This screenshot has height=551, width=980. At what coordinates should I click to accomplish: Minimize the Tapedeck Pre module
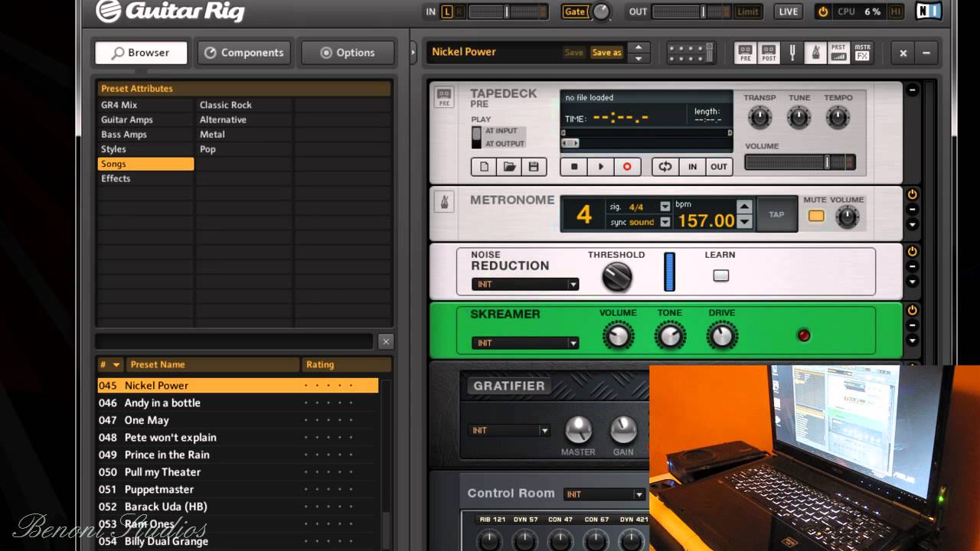click(912, 90)
